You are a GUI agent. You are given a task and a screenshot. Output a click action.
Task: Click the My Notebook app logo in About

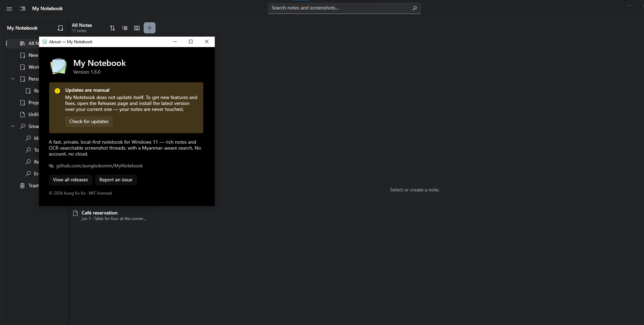click(59, 66)
